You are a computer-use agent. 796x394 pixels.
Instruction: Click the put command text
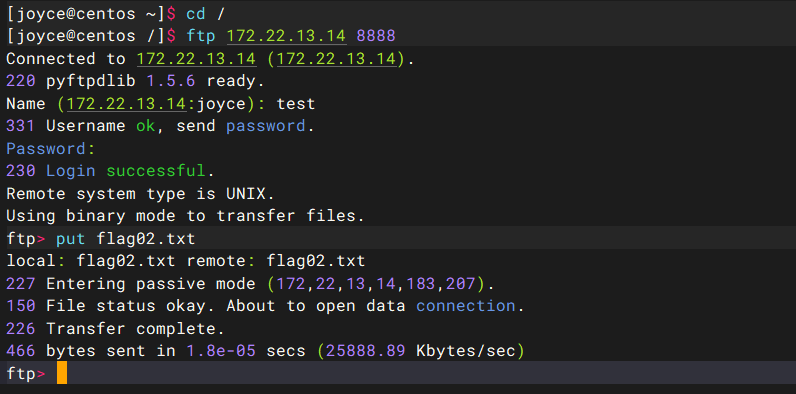[x=71, y=238]
